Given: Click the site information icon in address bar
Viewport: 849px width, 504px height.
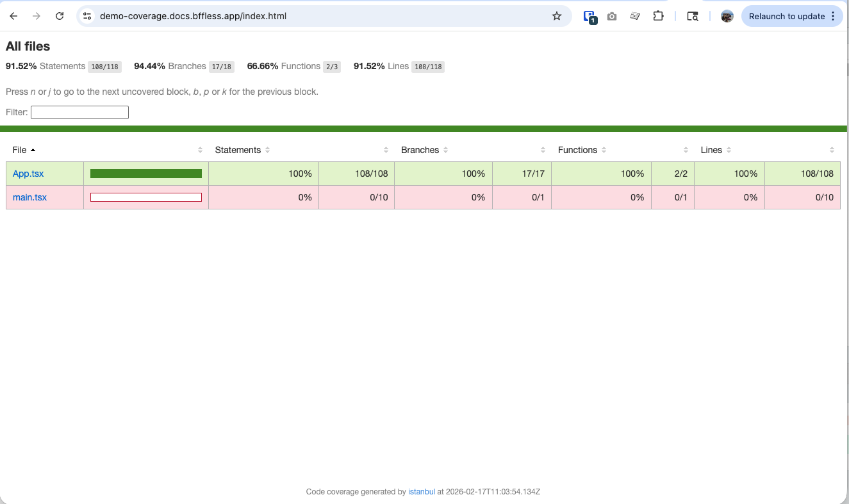Looking at the screenshot, I should coord(88,16).
